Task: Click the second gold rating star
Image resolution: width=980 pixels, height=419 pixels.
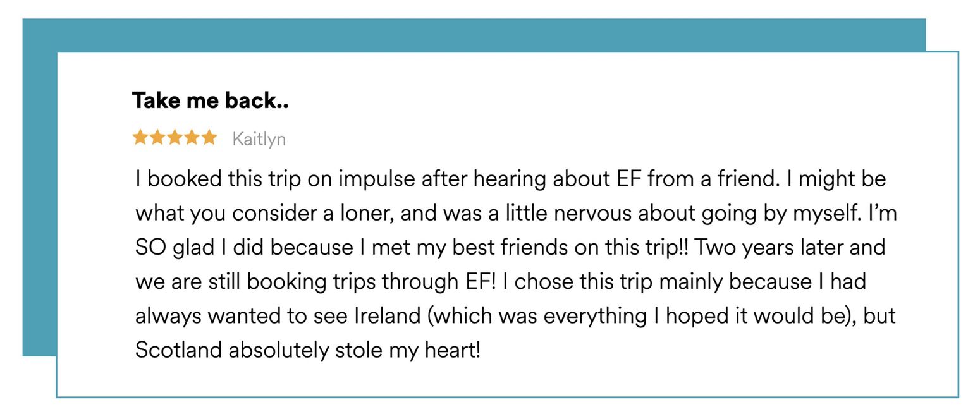Action: pyautogui.click(x=157, y=137)
